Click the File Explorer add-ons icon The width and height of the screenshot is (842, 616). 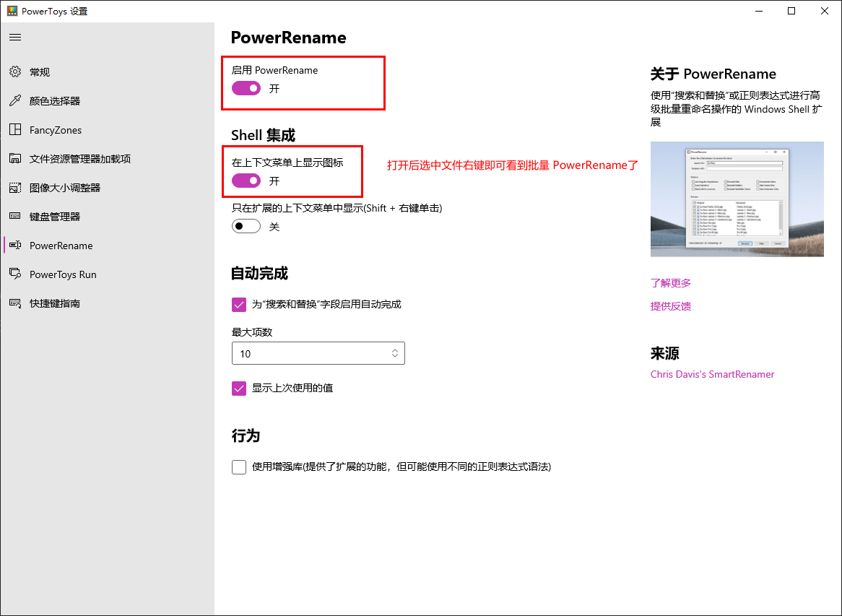coord(15,158)
